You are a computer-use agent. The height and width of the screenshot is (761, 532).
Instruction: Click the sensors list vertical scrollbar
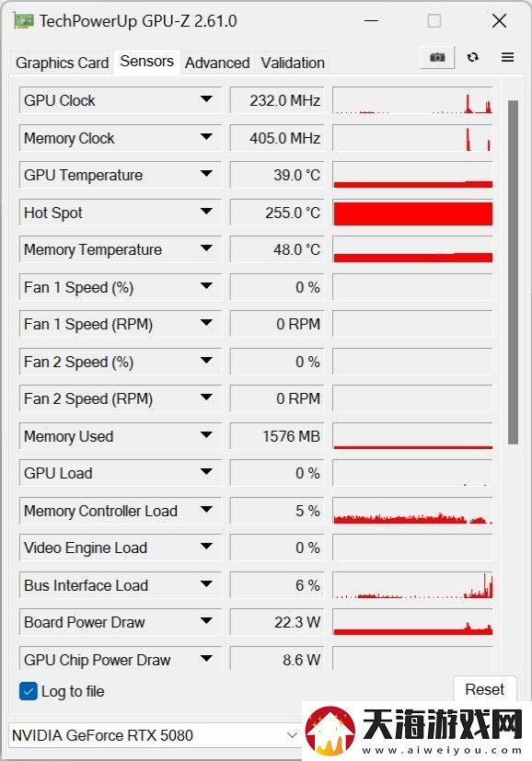pos(513,271)
